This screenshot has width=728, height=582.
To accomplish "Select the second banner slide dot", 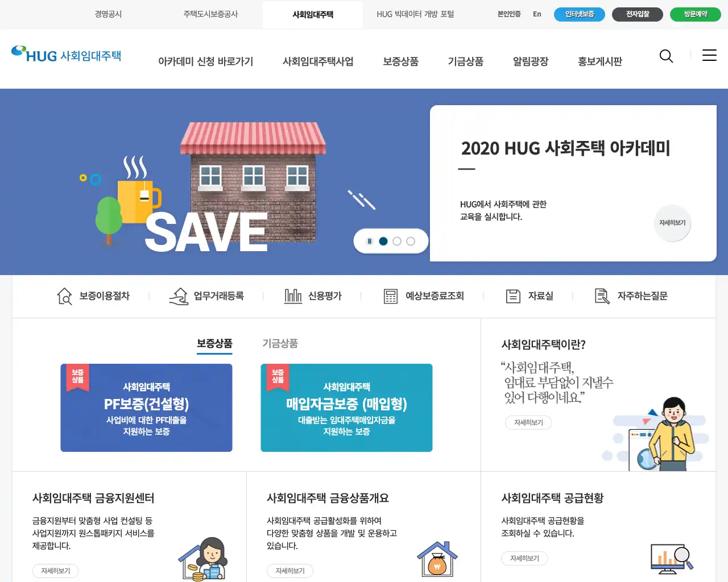I will [397, 242].
